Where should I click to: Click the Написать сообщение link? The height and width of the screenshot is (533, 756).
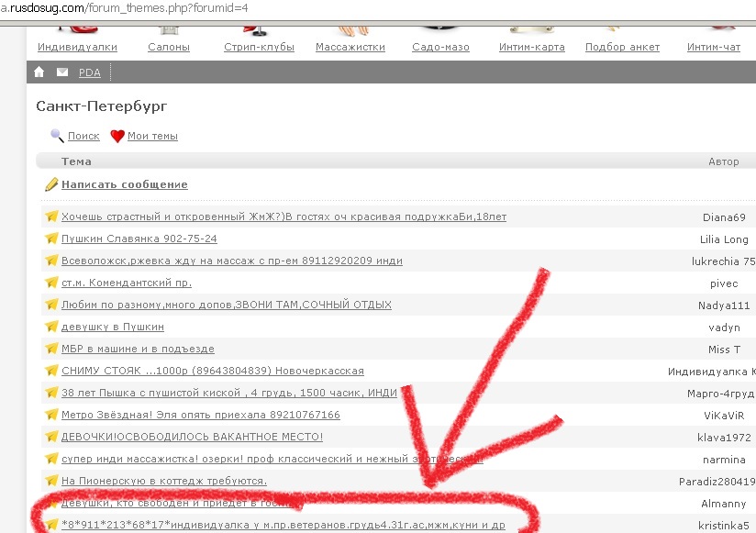point(124,184)
